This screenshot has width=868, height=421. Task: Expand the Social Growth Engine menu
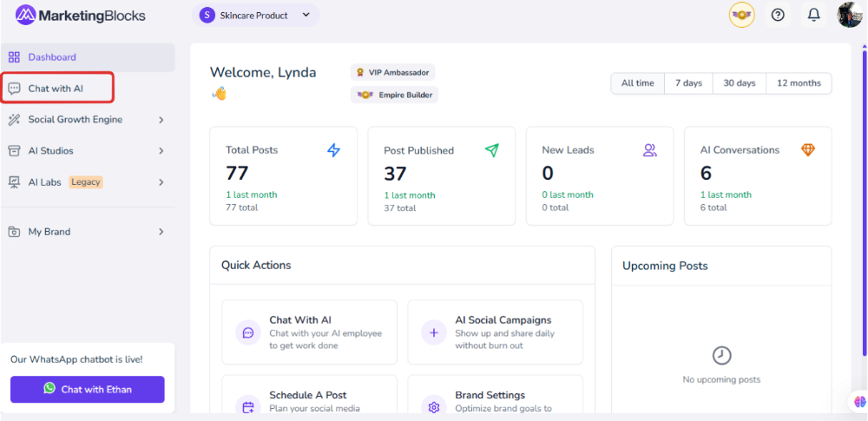(87, 120)
